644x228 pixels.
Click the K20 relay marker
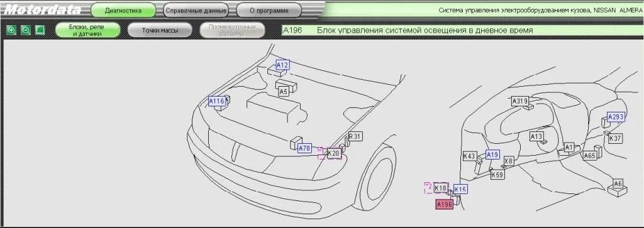point(333,153)
